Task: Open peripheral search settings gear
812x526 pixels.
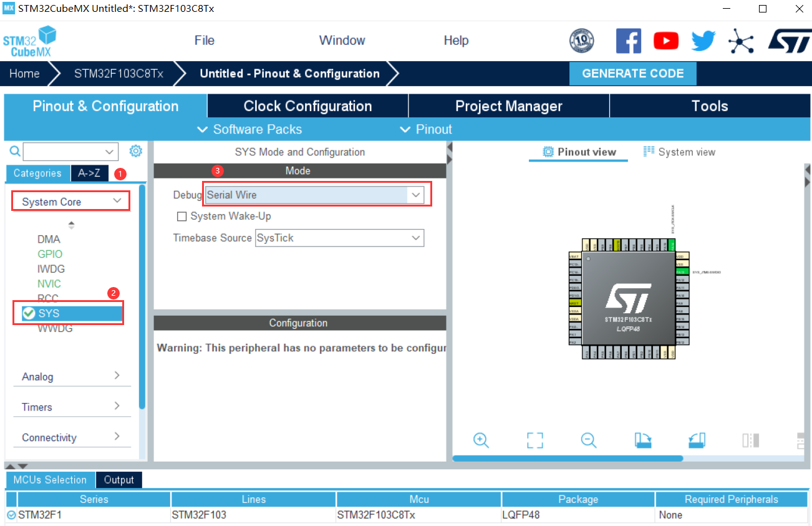Action: pyautogui.click(x=136, y=151)
